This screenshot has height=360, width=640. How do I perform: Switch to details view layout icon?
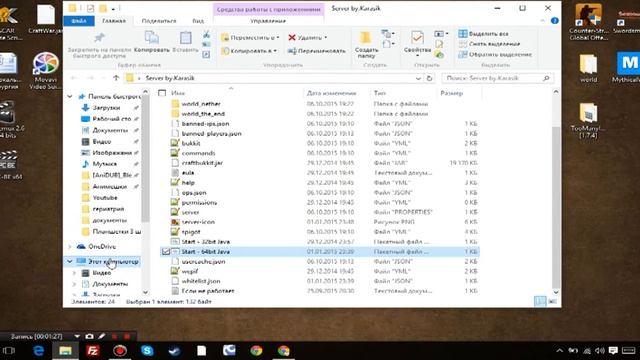540,302
